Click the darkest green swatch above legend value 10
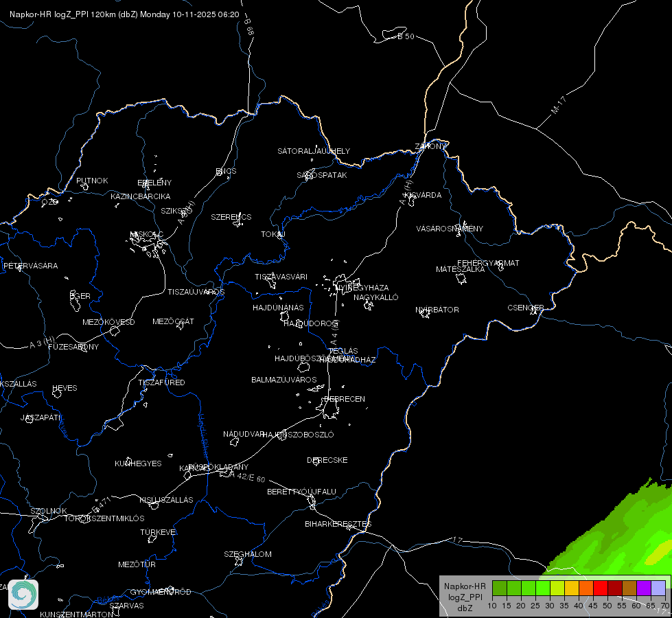Viewport: 672px width, 618px height. pyautogui.click(x=500, y=588)
